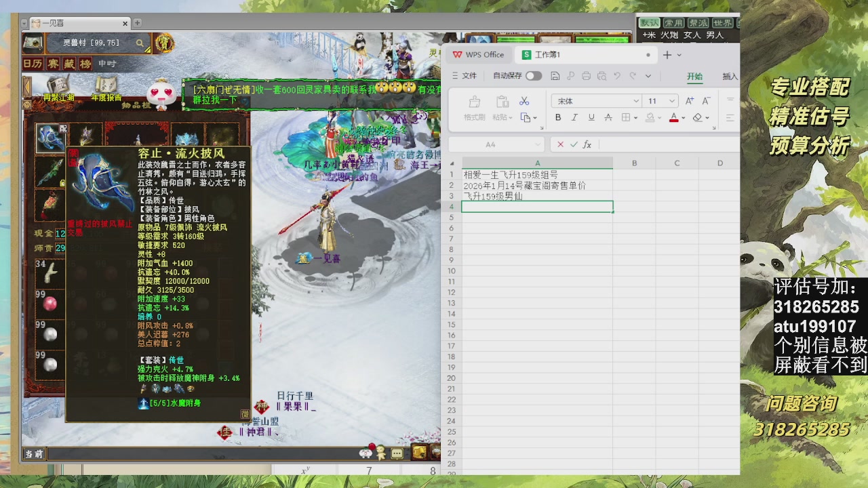Switch to 世界 chat channel tab
The image size is (868, 488).
[722, 23]
